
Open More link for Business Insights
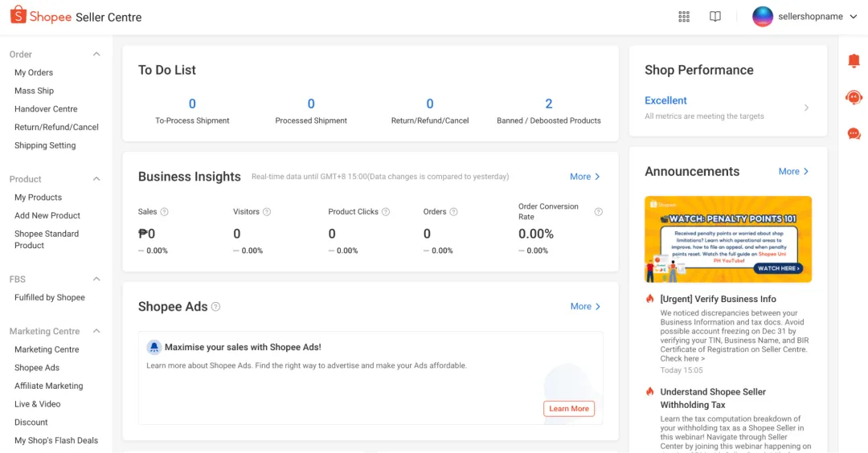click(585, 177)
